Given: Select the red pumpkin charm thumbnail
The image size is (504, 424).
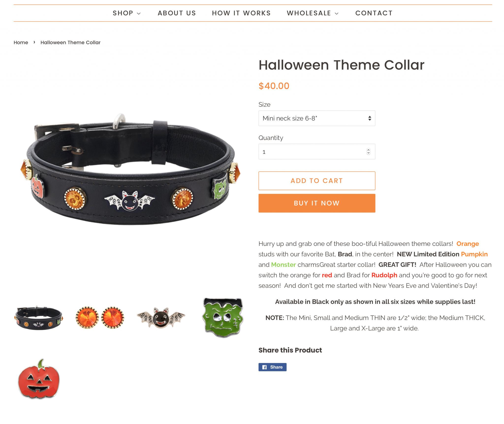Looking at the screenshot, I should point(39,379).
